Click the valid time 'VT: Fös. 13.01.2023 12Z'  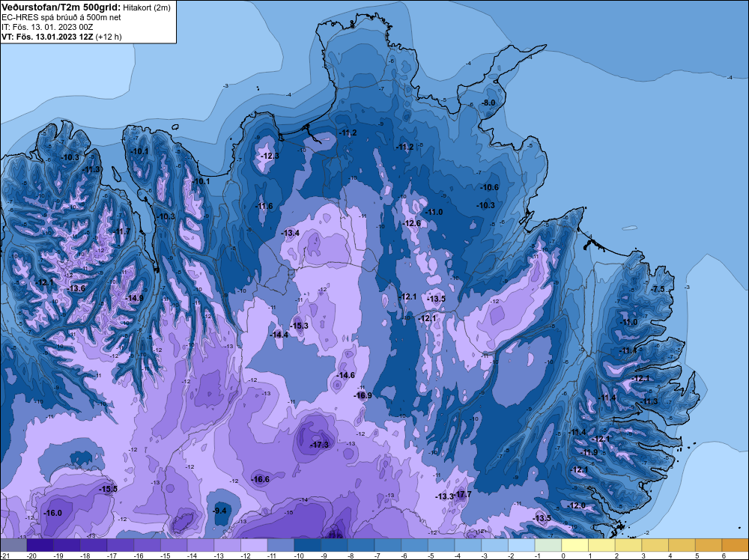point(47,37)
